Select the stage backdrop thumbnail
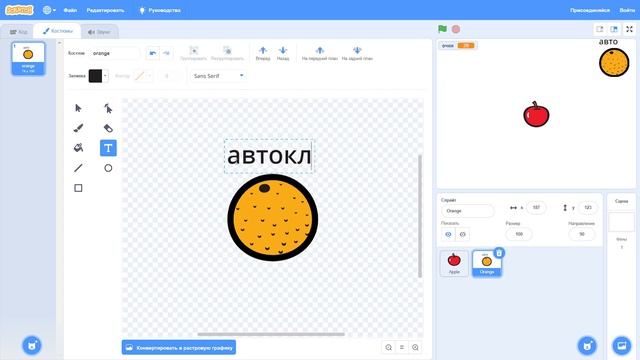 (622, 222)
